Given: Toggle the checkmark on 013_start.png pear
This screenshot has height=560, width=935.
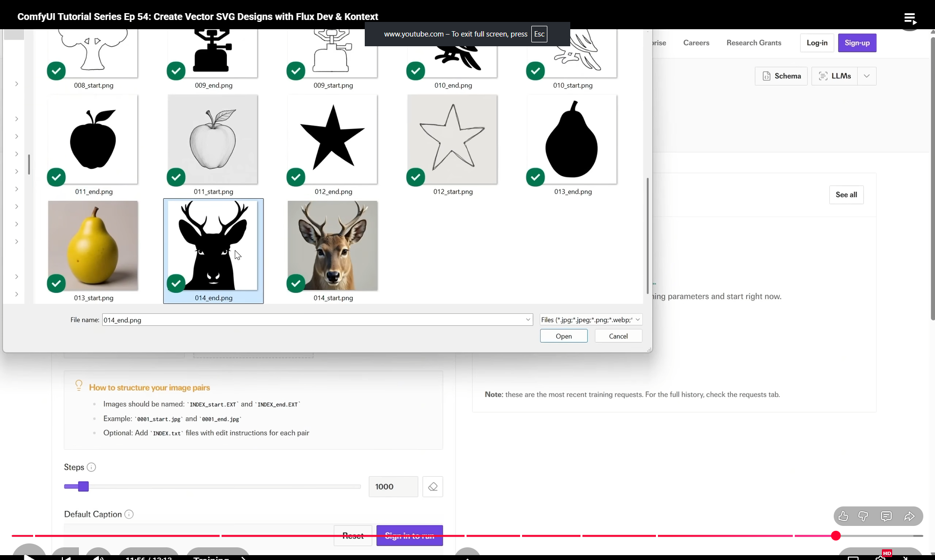Looking at the screenshot, I should click(56, 283).
